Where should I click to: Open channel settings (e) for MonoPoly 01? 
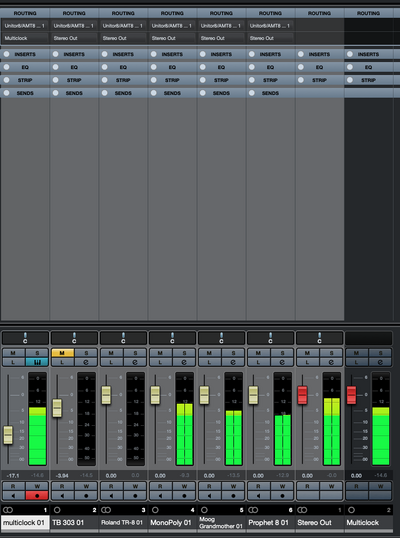coord(184,362)
